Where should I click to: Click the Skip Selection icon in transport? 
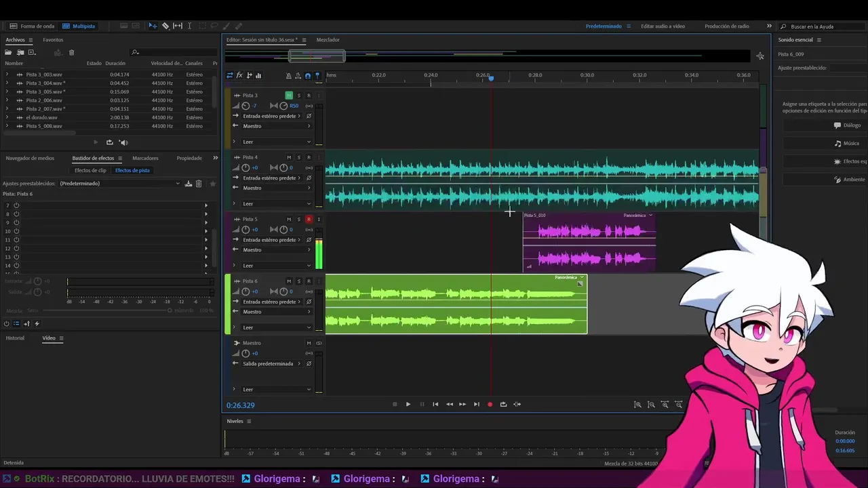click(517, 404)
